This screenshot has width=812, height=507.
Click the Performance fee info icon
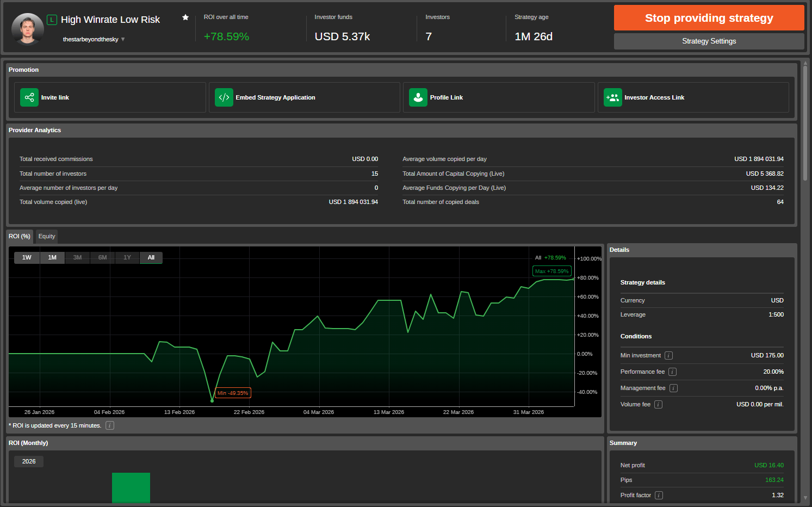[672, 372]
